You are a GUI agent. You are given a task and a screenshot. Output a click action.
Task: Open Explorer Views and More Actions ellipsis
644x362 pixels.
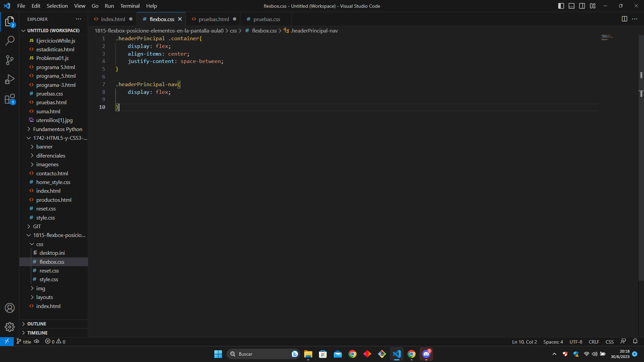point(78,19)
